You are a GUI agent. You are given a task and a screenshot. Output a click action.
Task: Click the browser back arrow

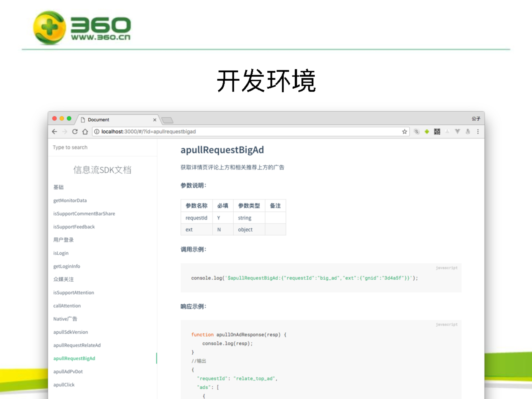pos(55,132)
